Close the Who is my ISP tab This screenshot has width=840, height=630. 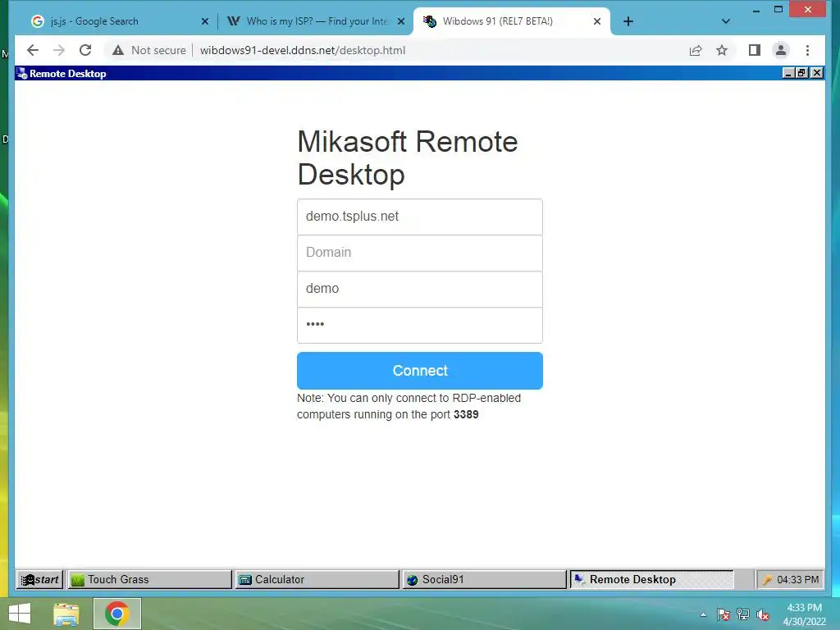(400, 21)
